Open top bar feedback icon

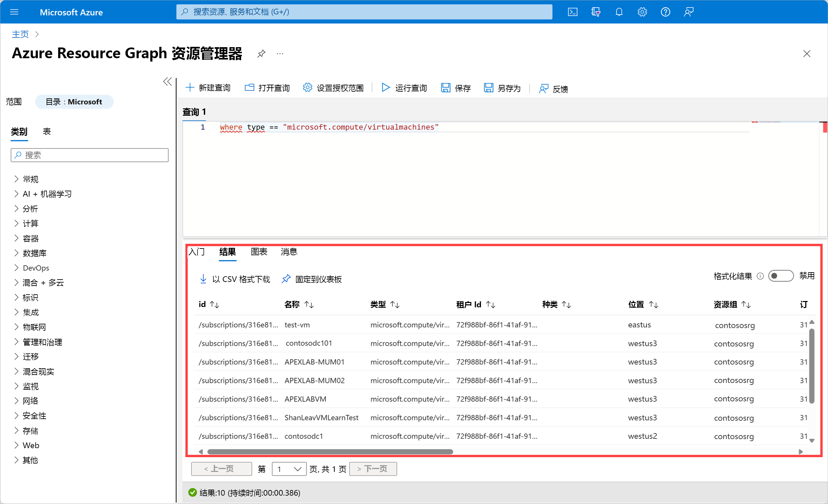tap(688, 12)
